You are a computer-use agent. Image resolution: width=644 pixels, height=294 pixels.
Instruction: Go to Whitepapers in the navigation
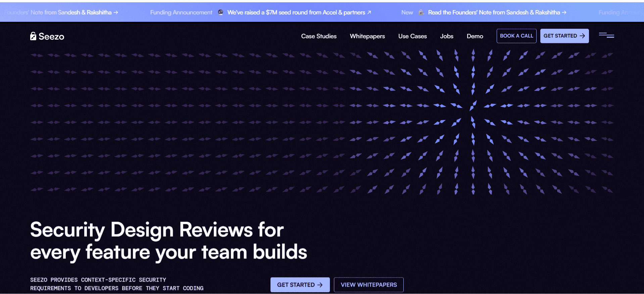[x=367, y=36]
